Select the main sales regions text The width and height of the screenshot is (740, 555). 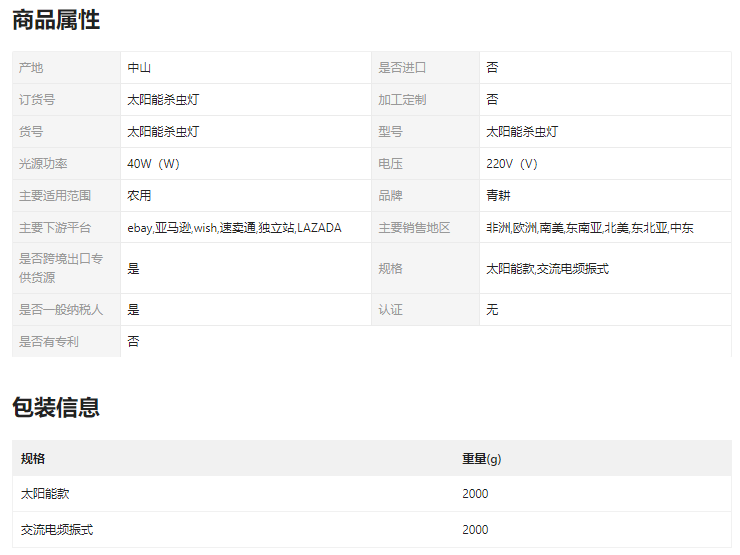589,228
